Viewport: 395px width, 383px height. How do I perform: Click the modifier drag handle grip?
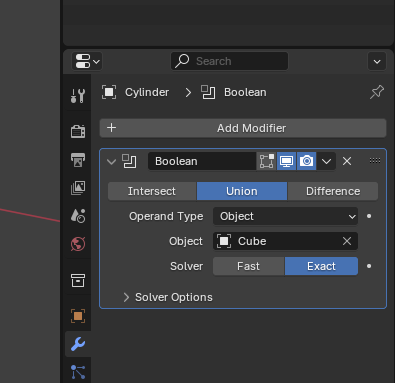pyautogui.click(x=375, y=161)
